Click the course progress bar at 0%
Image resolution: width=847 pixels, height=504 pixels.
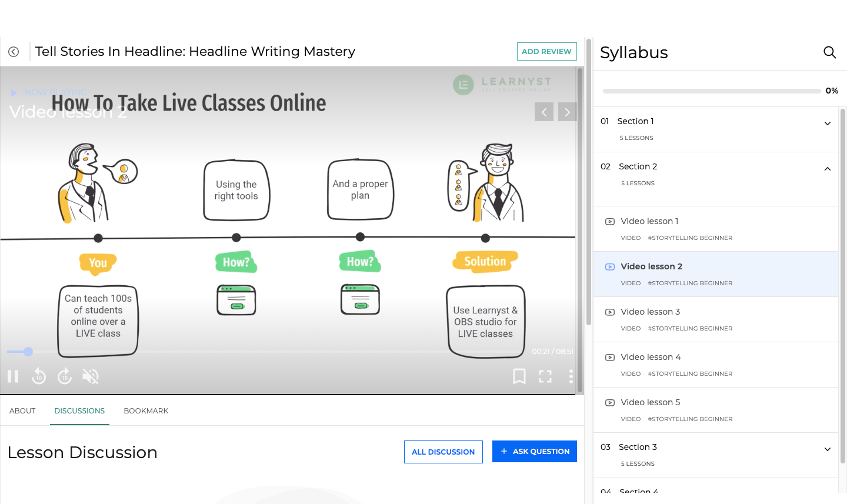point(712,91)
